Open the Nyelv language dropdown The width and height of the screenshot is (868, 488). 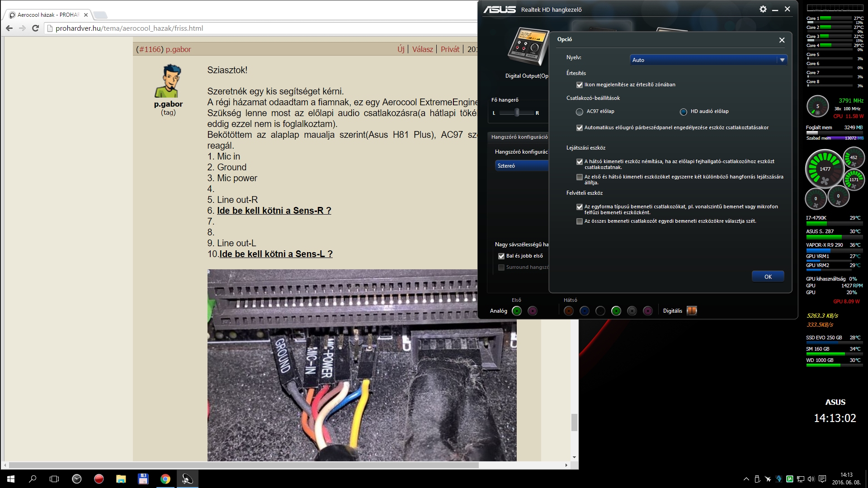click(708, 60)
